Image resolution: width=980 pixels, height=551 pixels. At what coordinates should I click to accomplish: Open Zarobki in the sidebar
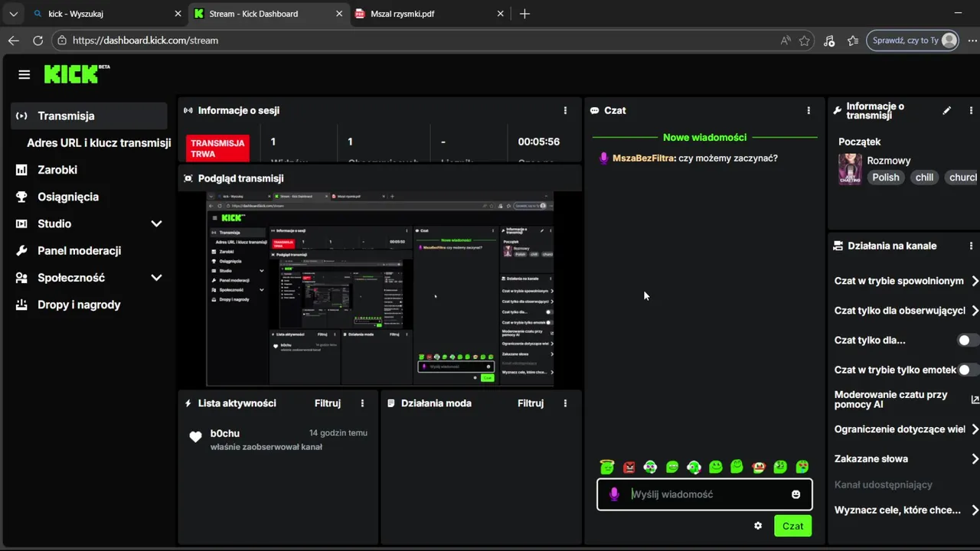click(x=57, y=170)
